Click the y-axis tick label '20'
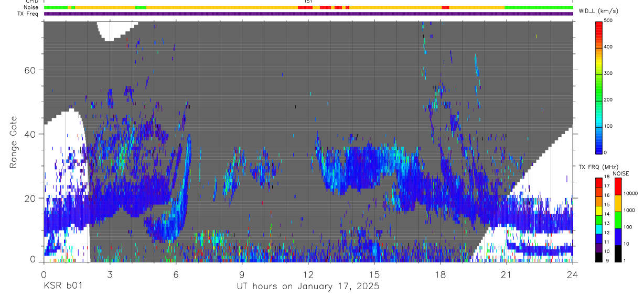644x297 pixels. pyautogui.click(x=31, y=198)
